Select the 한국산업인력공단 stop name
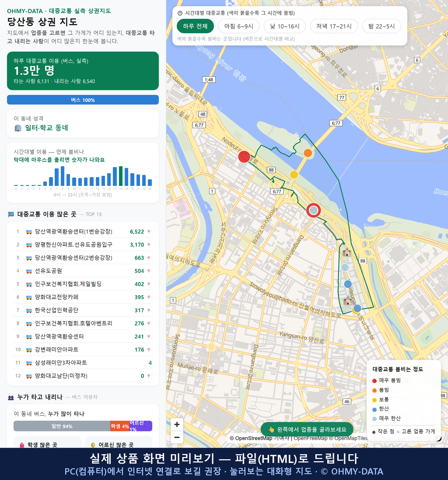The image size is (448, 480). pos(56,310)
